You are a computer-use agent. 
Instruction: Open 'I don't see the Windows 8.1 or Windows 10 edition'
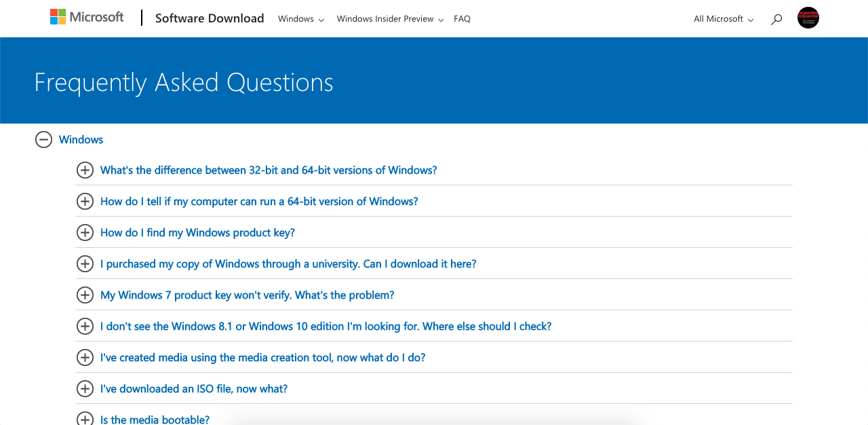click(x=326, y=327)
